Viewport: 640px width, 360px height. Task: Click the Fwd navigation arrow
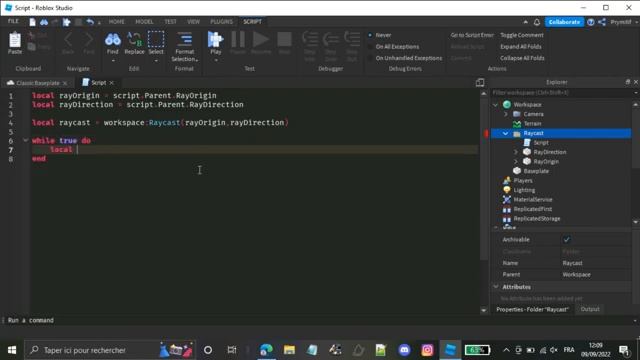(89, 40)
